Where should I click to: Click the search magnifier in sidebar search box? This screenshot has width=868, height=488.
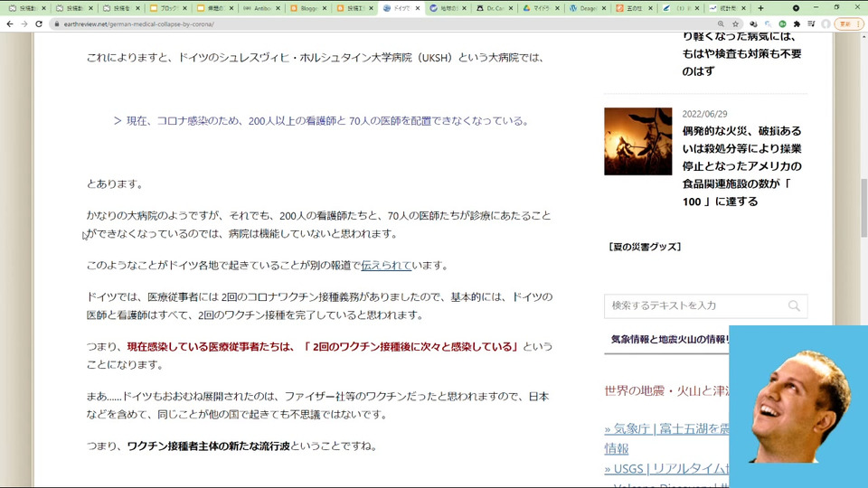point(794,305)
